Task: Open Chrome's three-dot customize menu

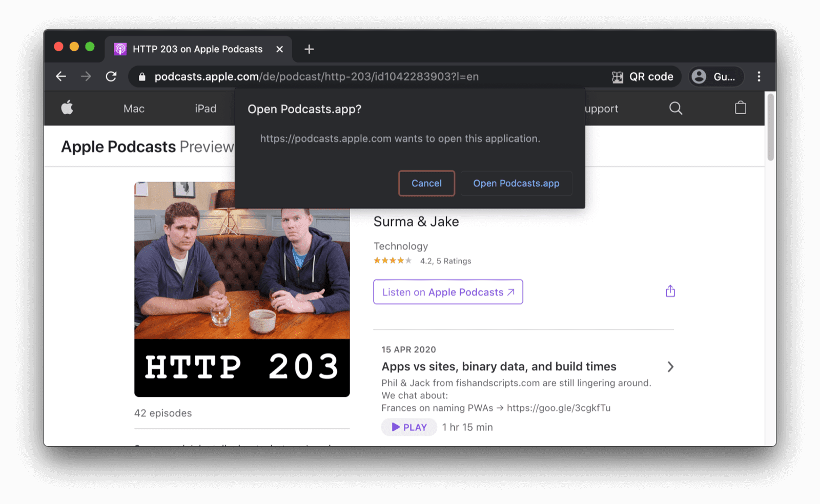Action: (x=759, y=76)
